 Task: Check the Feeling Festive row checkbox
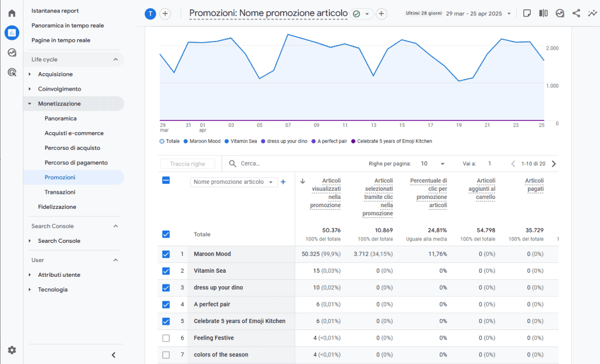(x=166, y=338)
